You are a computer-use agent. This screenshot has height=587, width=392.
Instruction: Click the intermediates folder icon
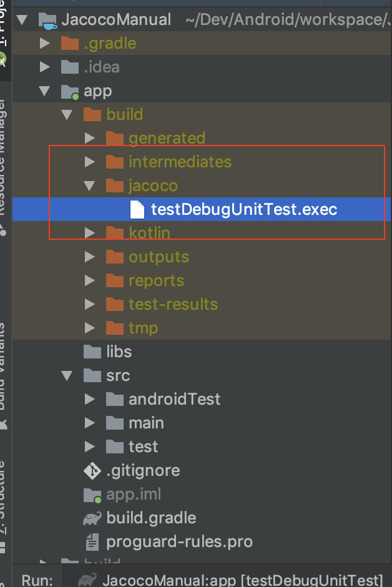[115, 162]
